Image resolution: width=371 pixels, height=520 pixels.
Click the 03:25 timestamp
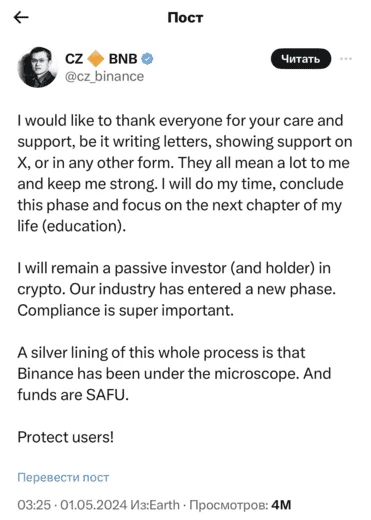(34, 505)
